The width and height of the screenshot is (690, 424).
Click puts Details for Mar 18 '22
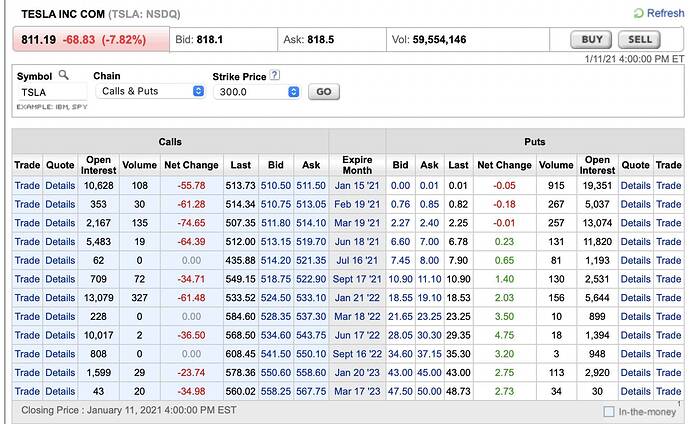[x=635, y=316]
